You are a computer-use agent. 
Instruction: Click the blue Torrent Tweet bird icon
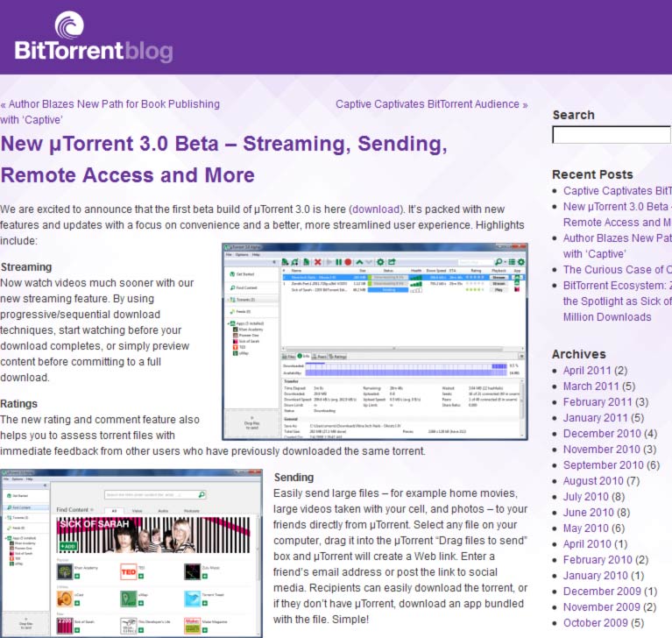coord(192,599)
